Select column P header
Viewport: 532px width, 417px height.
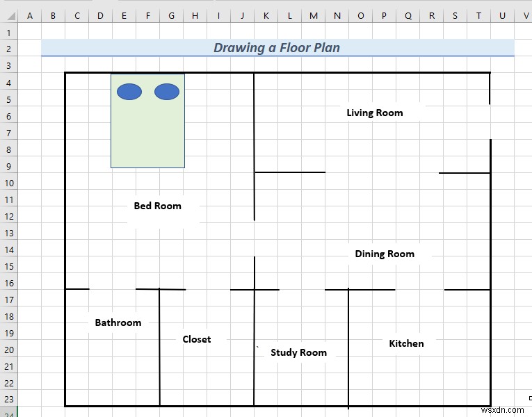384,15
